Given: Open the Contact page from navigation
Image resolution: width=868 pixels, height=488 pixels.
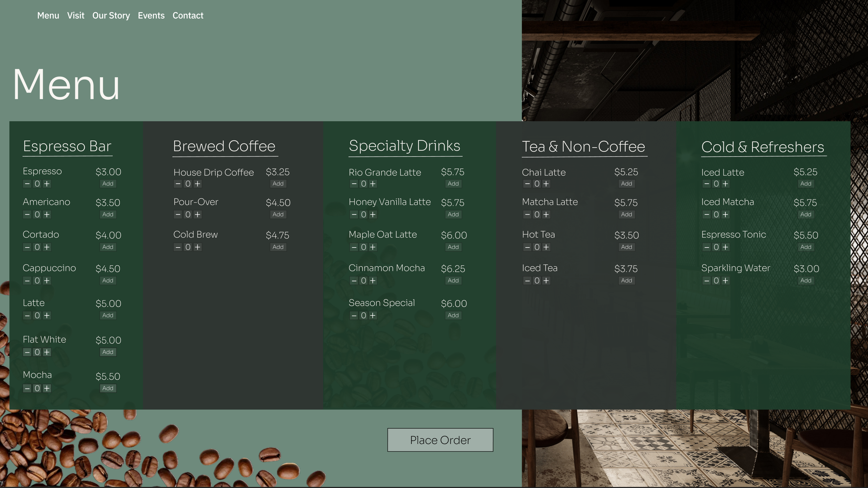Looking at the screenshot, I should (x=188, y=15).
